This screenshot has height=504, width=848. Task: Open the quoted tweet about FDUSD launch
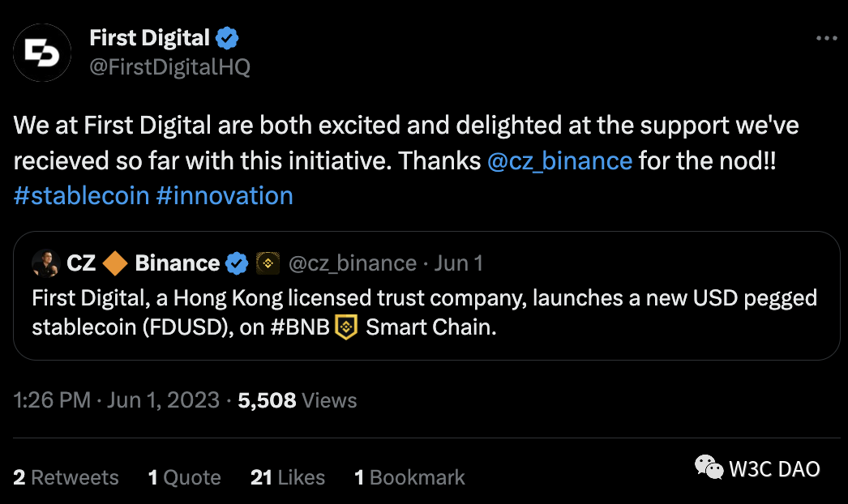[x=426, y=313]
